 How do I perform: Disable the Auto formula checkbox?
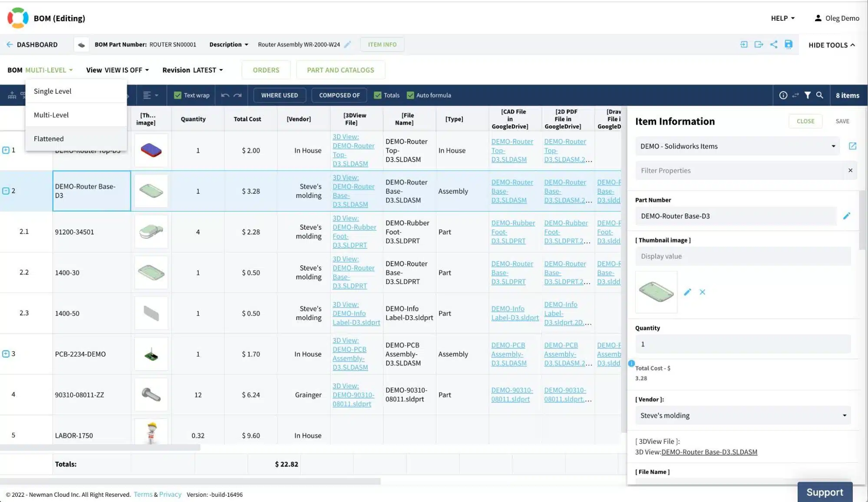click(410, 95)
